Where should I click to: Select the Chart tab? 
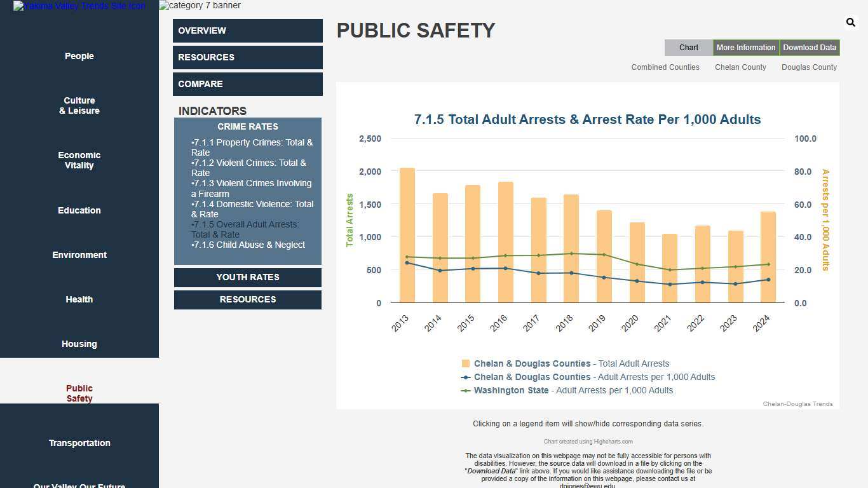688,48
